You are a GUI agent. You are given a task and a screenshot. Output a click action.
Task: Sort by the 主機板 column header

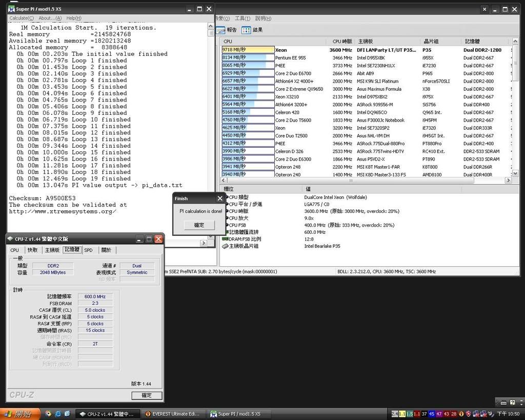click(388, 42)
